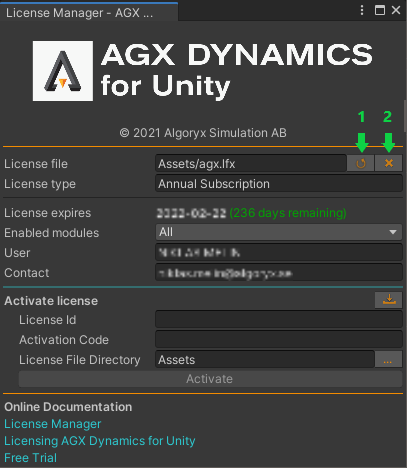407x468 pixels.
Task: Click the 'Online Documentation' heading
Action: [68, 407]
